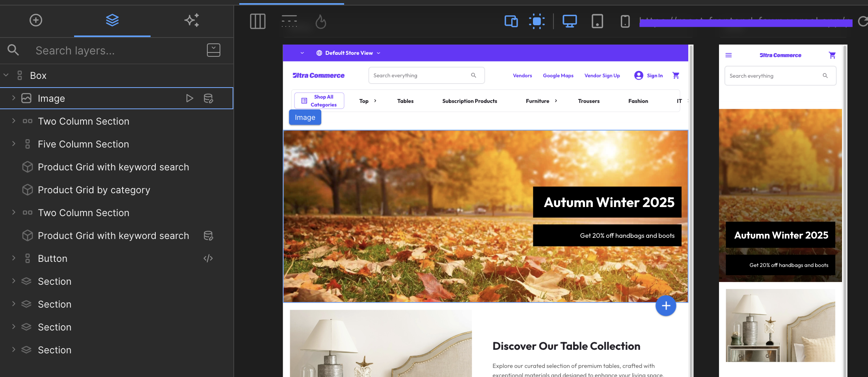Screen dimensions: 868x377
Task: Select the Autumn Winter 2025 banner heading
Action: coord(609,202)
